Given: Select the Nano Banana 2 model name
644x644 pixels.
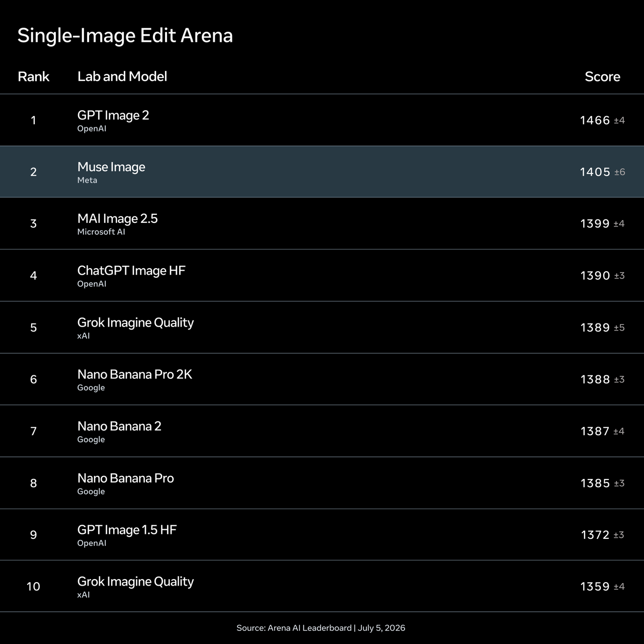Looking at the screenshot, I should tap(119, 426).
